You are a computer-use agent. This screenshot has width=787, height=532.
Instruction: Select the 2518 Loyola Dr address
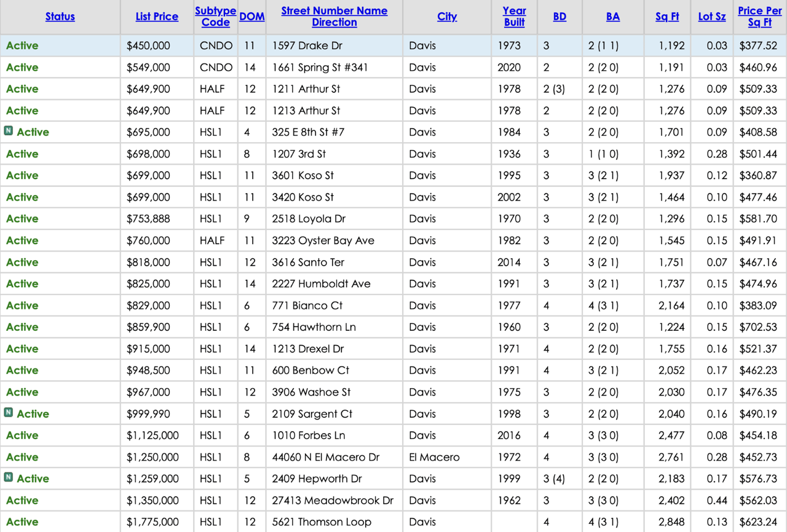[x=309, y=219]
